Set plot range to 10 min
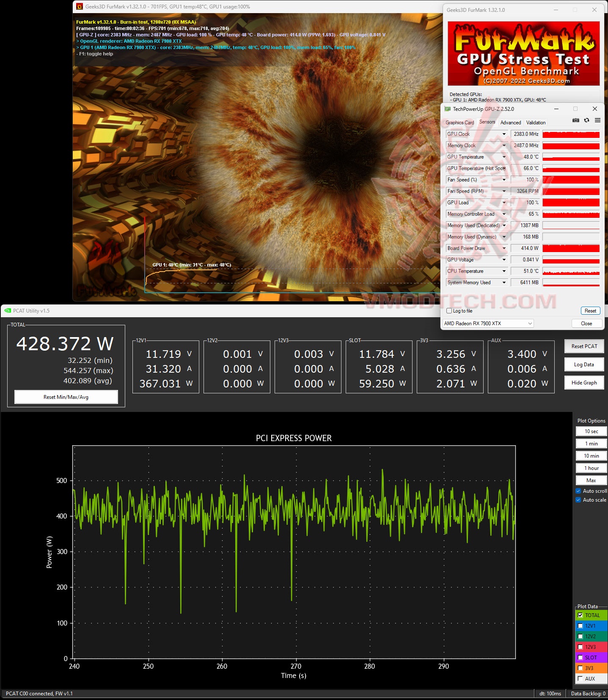 click(x=591, y=456)
